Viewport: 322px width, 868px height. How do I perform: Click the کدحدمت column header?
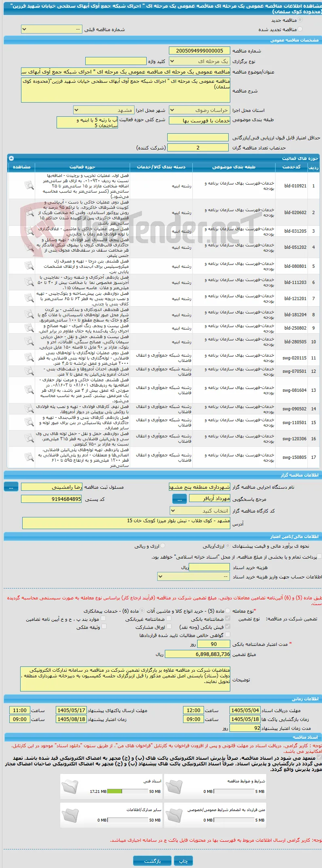coord(291,167)
